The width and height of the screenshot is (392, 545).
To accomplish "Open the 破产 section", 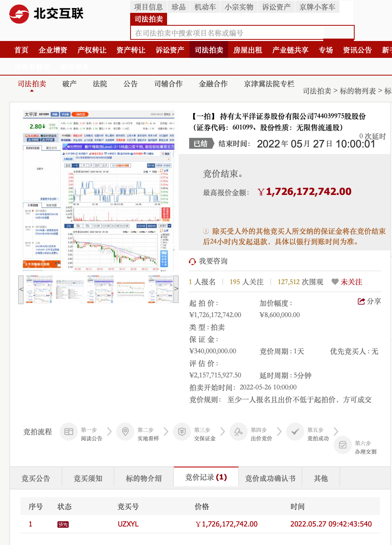I will click(x=69, y=83).
